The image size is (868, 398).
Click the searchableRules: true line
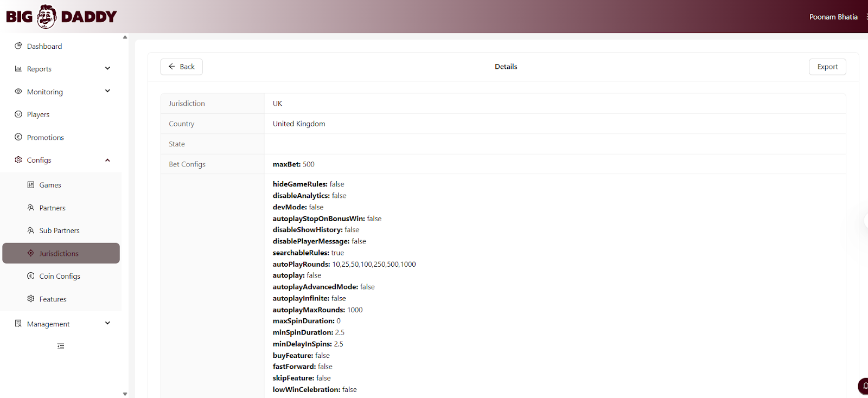308,253
